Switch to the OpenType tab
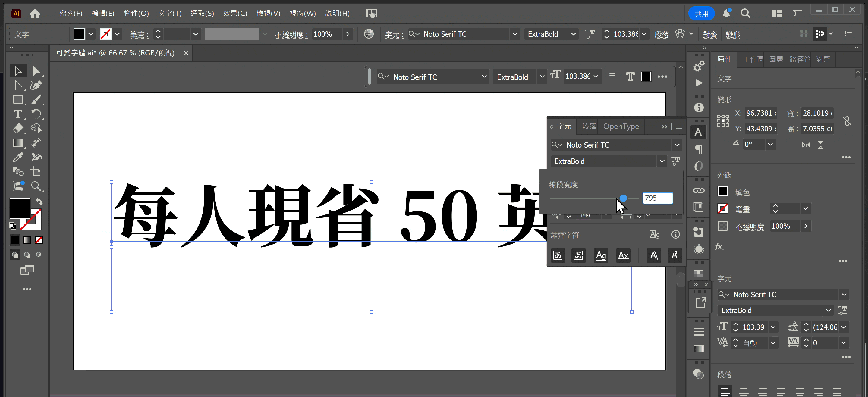Viewport: 868px width, 397px height. coord(621,126)
